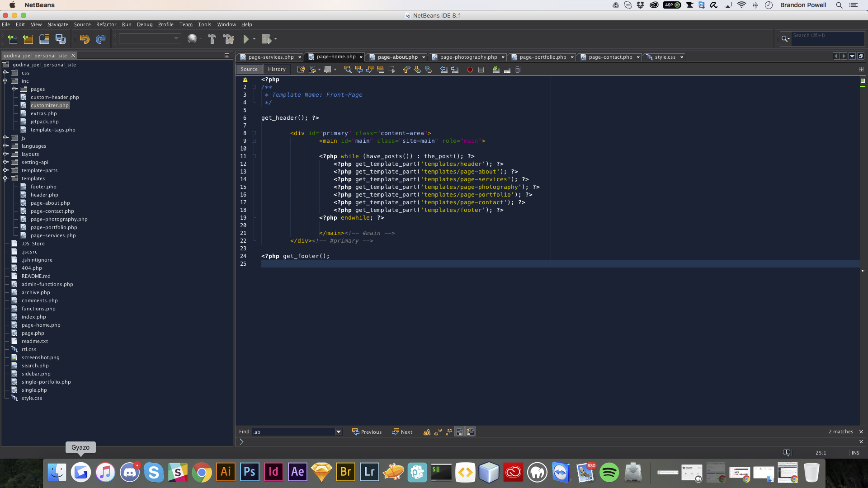Click Find Selection magnifier in editor toolbar
The image size is (868, 488).
[x=348, y=70]
